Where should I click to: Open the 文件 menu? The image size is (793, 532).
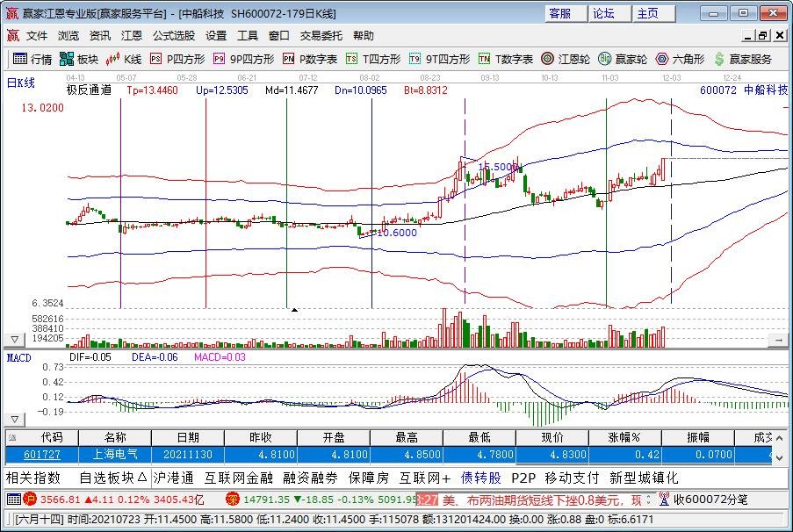[36, 35]
